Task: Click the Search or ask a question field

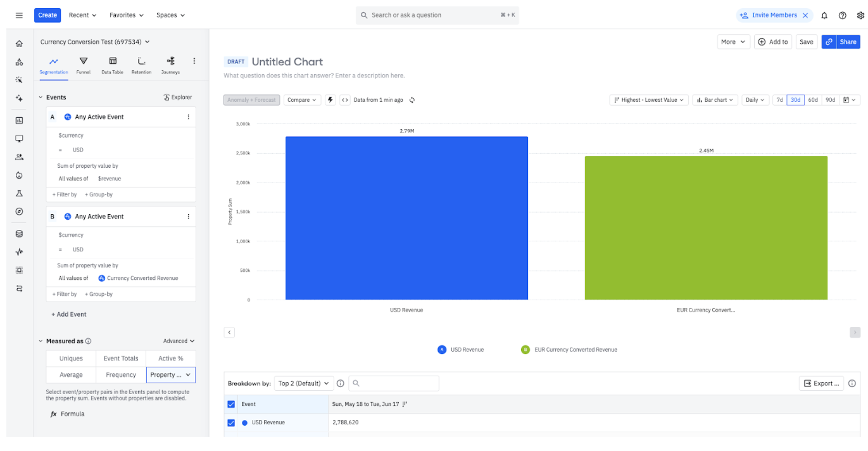Action: coord(437,15)
